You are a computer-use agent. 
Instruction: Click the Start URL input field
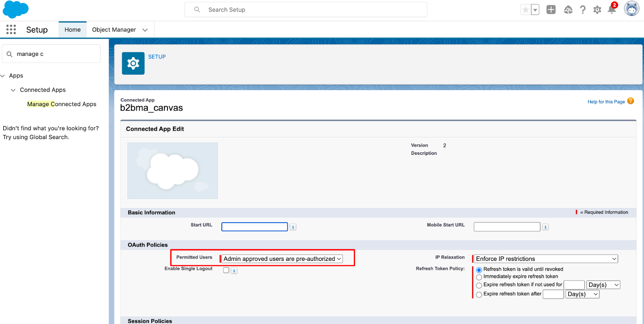coord(255,227)
